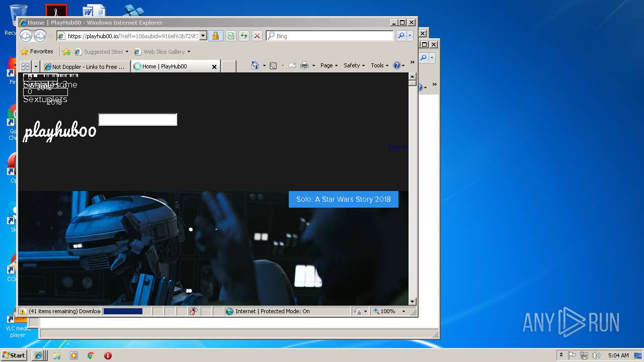Click the Home page icon
Image resolution: width=644 pixels, height=362 pixels.
click(x=255, y=65)
